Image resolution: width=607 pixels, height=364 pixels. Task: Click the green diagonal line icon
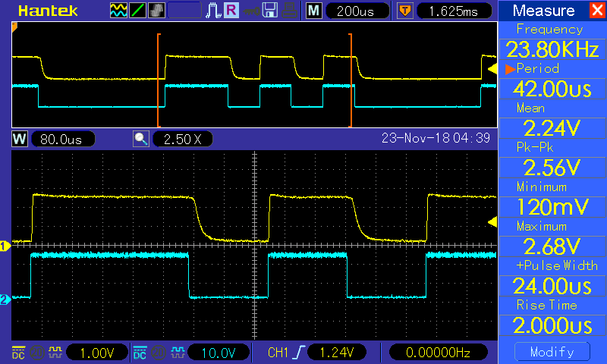[x=138, y=11]
